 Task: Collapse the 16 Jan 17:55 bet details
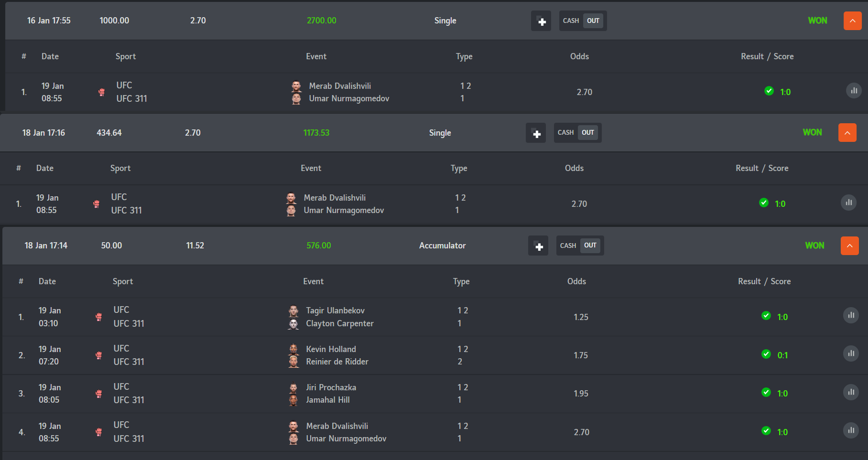(x=852, y=21)
